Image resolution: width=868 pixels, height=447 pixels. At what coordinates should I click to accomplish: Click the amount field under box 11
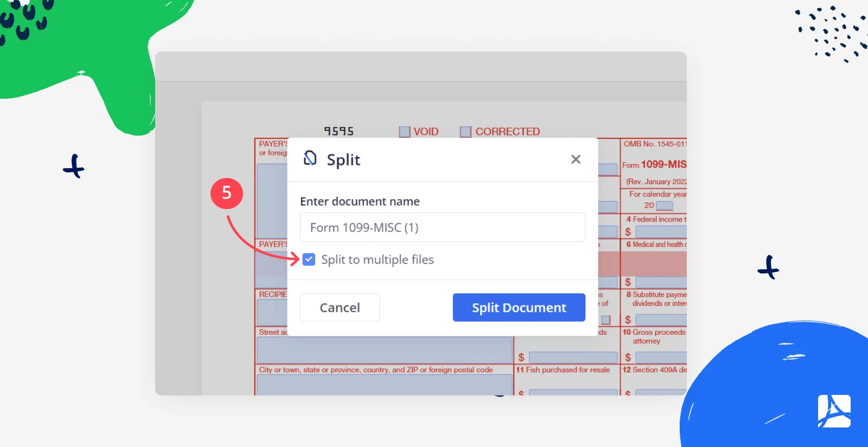573,392
